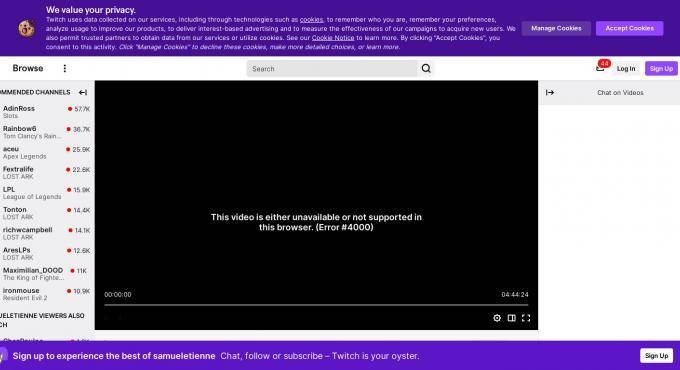
Task: Click Manage Cookies button
Action: click(556, 28)
